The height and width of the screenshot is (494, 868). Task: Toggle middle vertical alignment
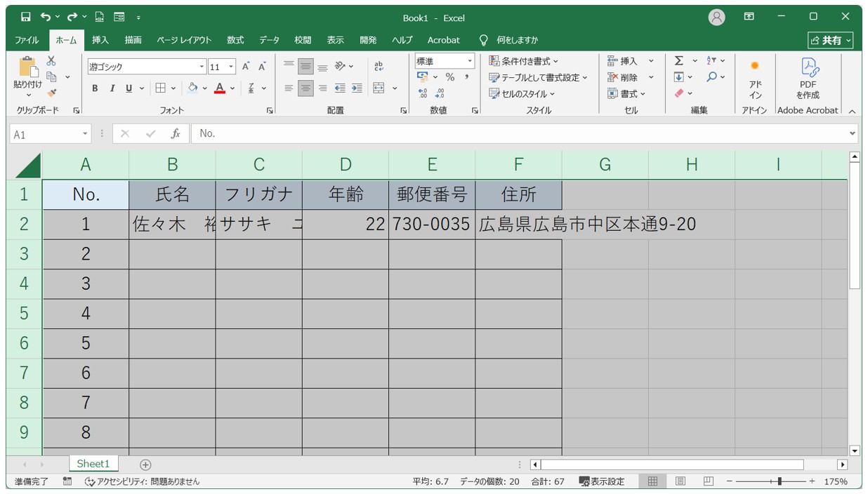pos(305,67)
